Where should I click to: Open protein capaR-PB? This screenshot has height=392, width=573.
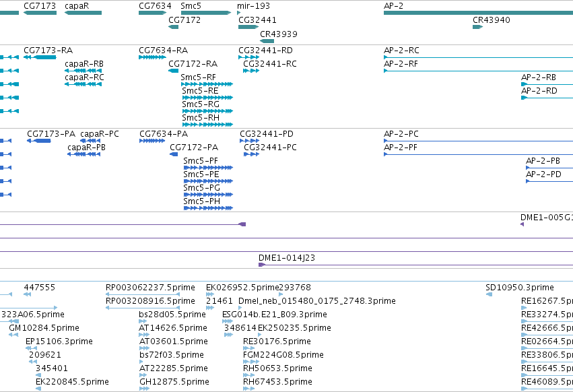tap(83, 154)
